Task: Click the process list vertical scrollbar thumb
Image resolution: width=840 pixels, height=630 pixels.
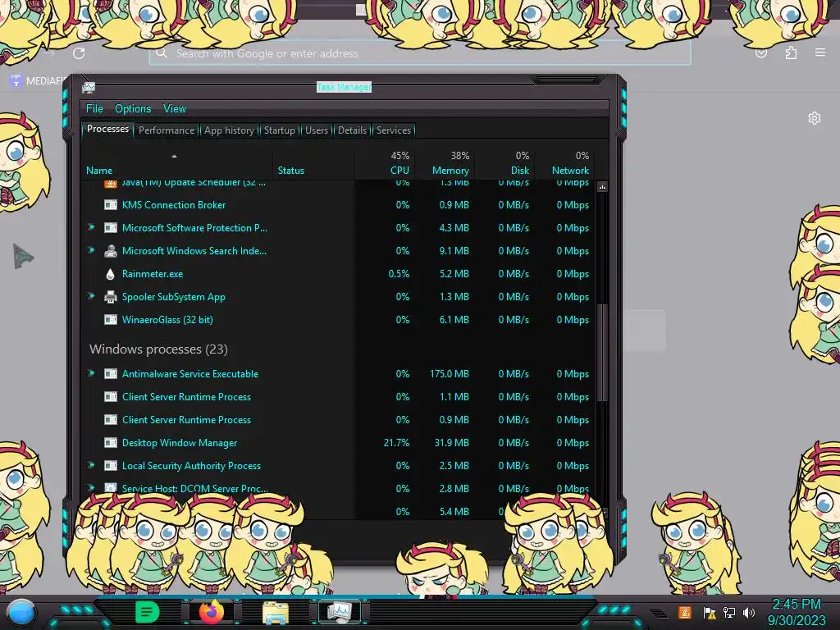Action: [603, 353]
